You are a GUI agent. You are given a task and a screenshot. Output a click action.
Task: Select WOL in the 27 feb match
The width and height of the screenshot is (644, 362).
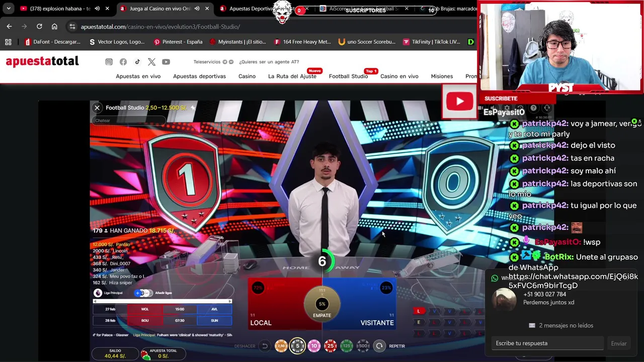145,309
